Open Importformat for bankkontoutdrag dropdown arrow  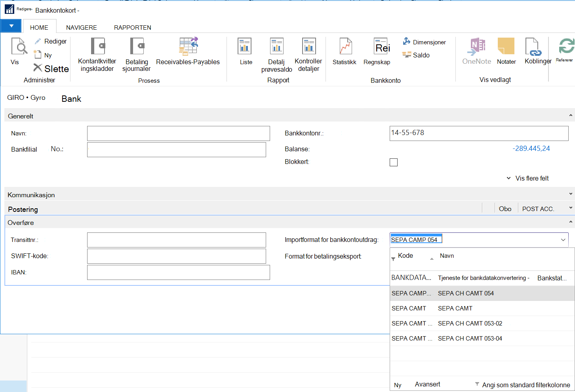563,240
